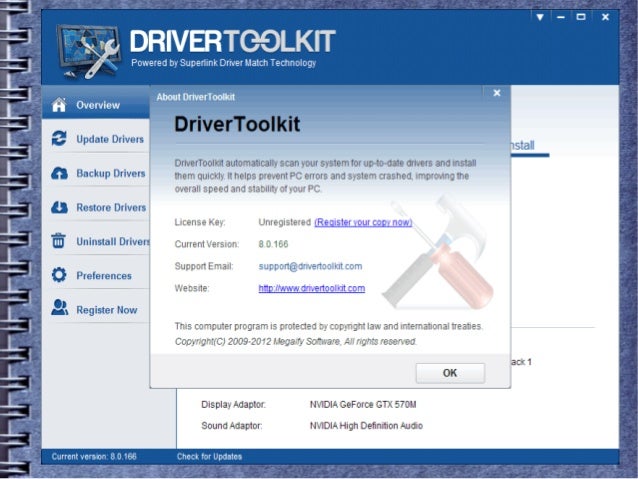Click the DriverToolkit monitor logo
Screen dimensions: 638x479
(88, 51)
